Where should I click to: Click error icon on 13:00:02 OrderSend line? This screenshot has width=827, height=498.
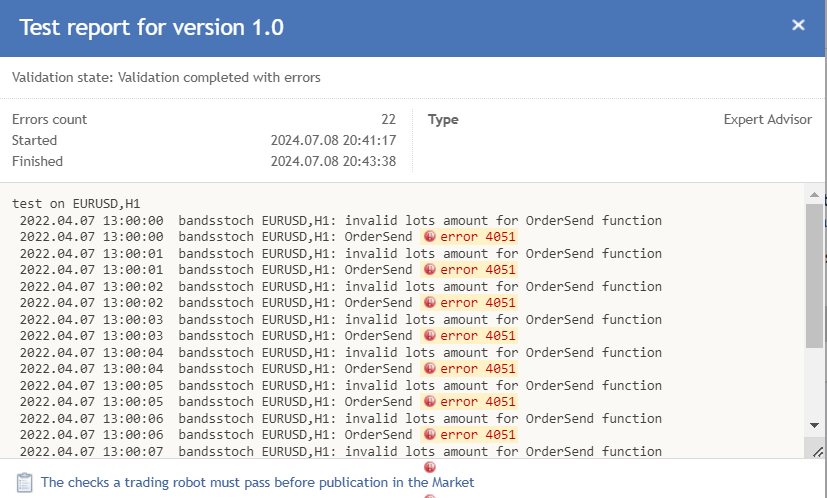(430, 302)
